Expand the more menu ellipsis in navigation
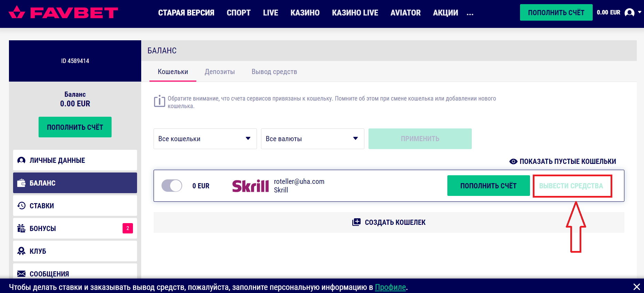This screenshot has height=293, width=644. [x=470, y=14]
